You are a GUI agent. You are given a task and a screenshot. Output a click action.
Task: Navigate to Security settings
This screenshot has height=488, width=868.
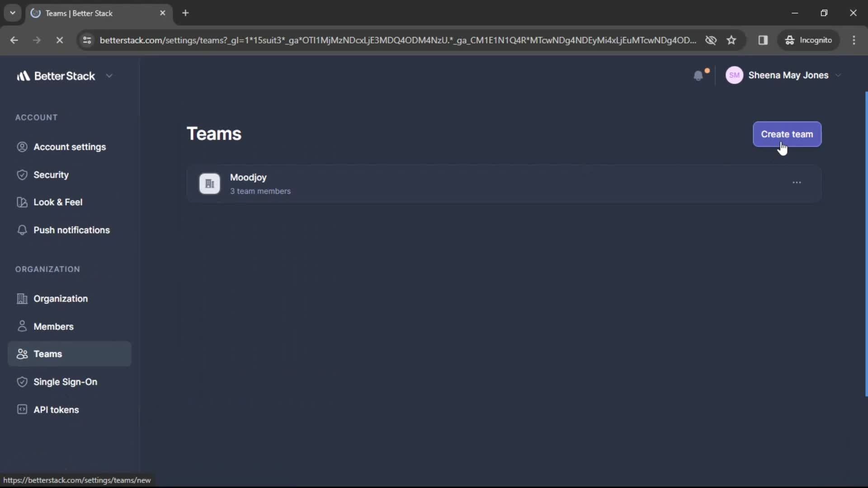pos(51,174)
